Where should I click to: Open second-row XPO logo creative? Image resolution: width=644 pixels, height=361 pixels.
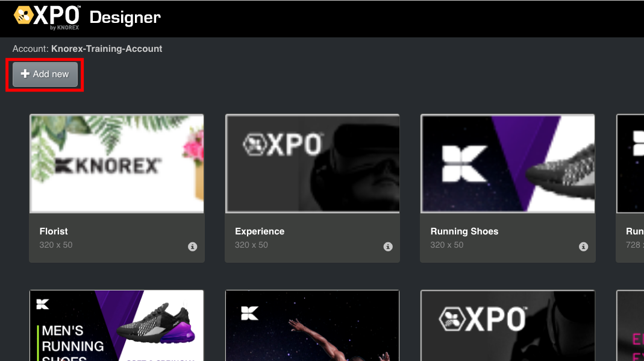pos(507,325)
